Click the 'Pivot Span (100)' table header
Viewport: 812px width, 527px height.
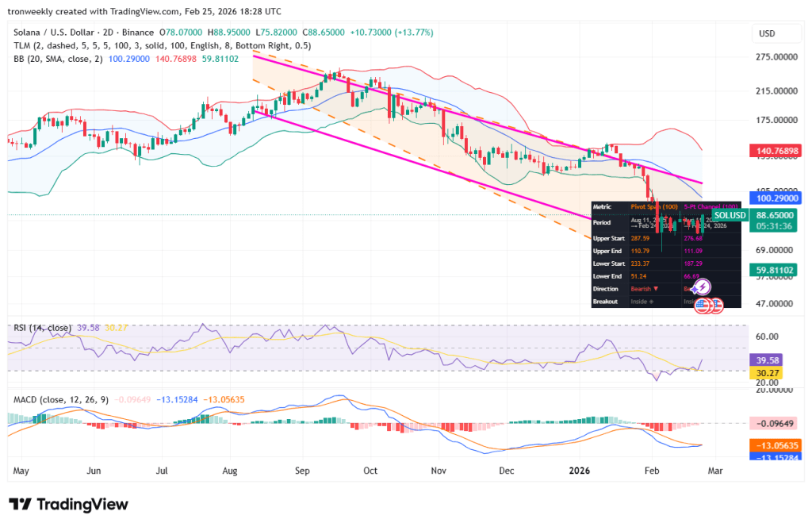654,207
